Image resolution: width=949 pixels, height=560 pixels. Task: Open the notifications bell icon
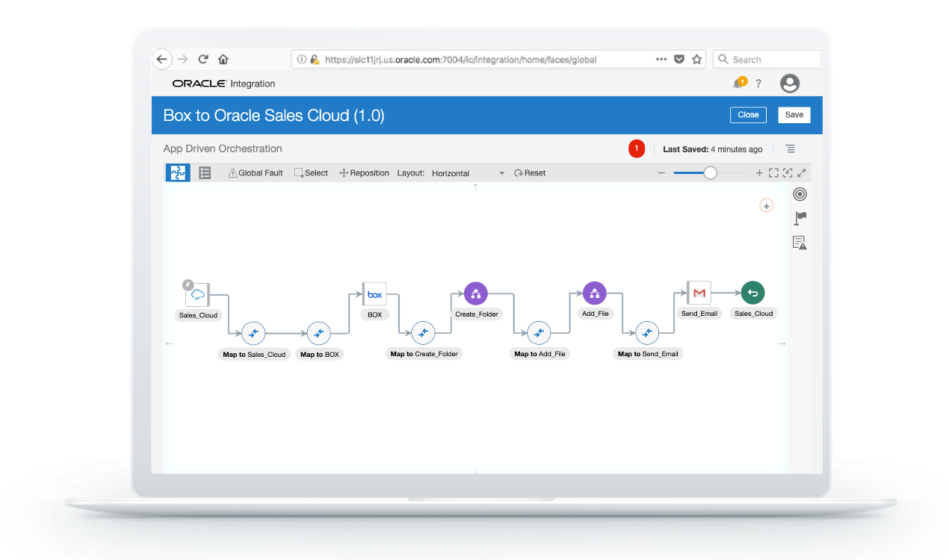738,84
